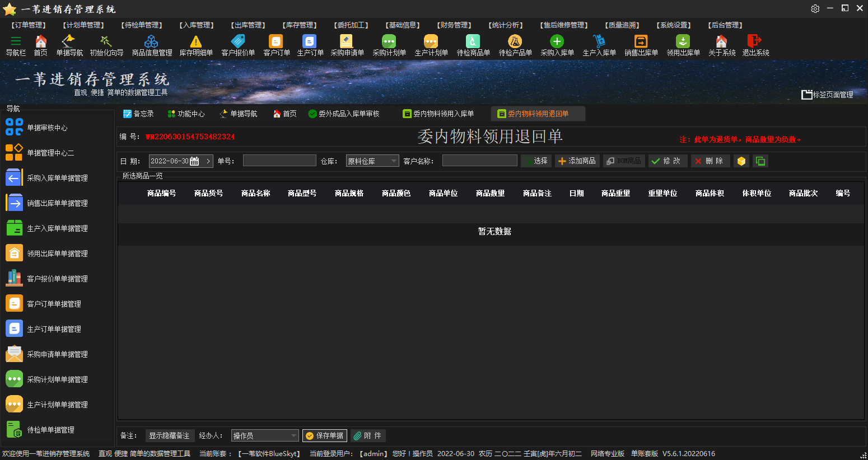The width and height of the screenshot is (868, 460).
Task: Click 显示隐藏备注 button
Action: [x=169, y=435]
